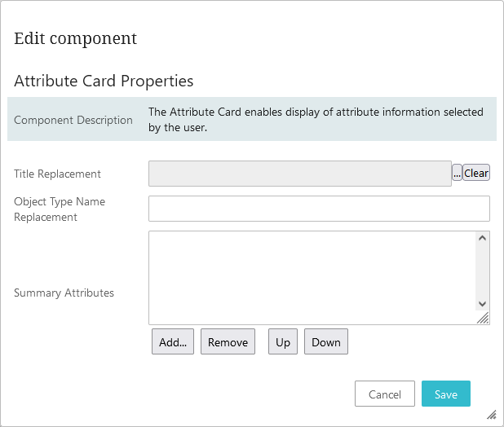Clear the Title Replacement value

476,174
